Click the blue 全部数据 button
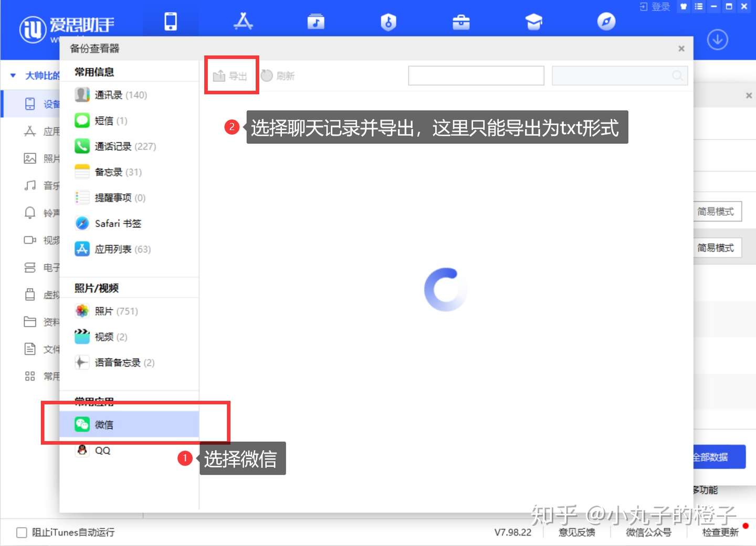Image resolution: width=756 pixels, height=546 pixels. [x=719, y=457]
